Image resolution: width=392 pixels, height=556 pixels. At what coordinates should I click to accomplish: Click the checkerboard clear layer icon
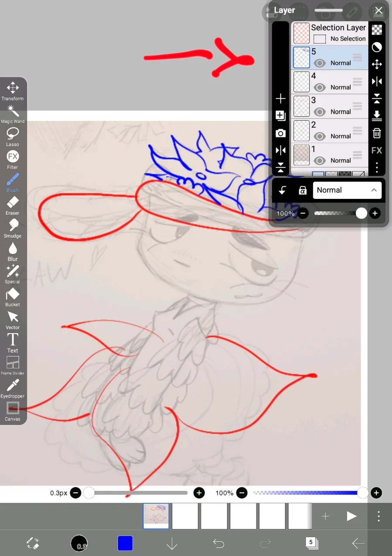coord(377,30)
